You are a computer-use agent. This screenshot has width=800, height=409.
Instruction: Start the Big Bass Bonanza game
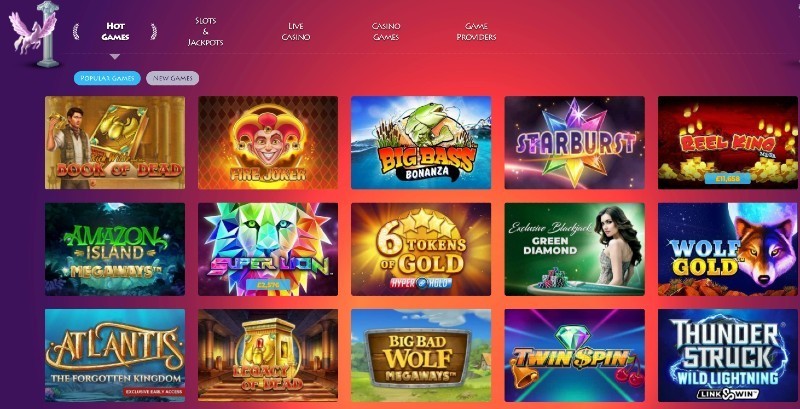click(x=421, y=143)
